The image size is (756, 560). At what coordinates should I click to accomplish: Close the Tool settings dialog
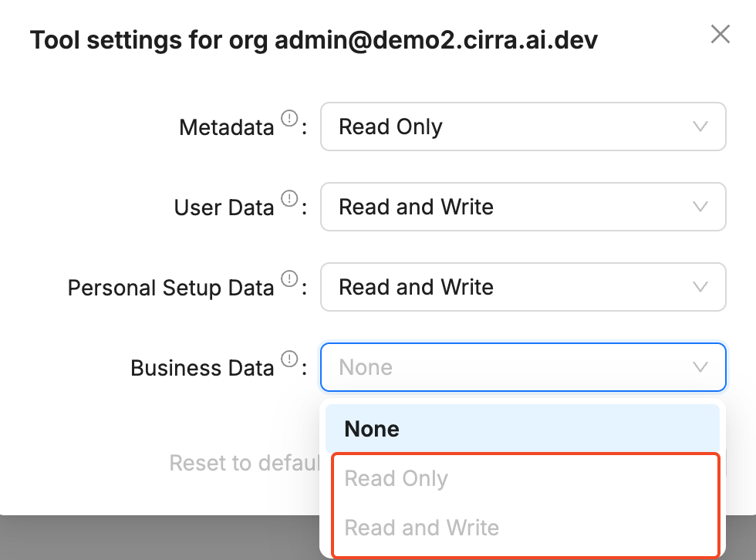tap(720, 34)
